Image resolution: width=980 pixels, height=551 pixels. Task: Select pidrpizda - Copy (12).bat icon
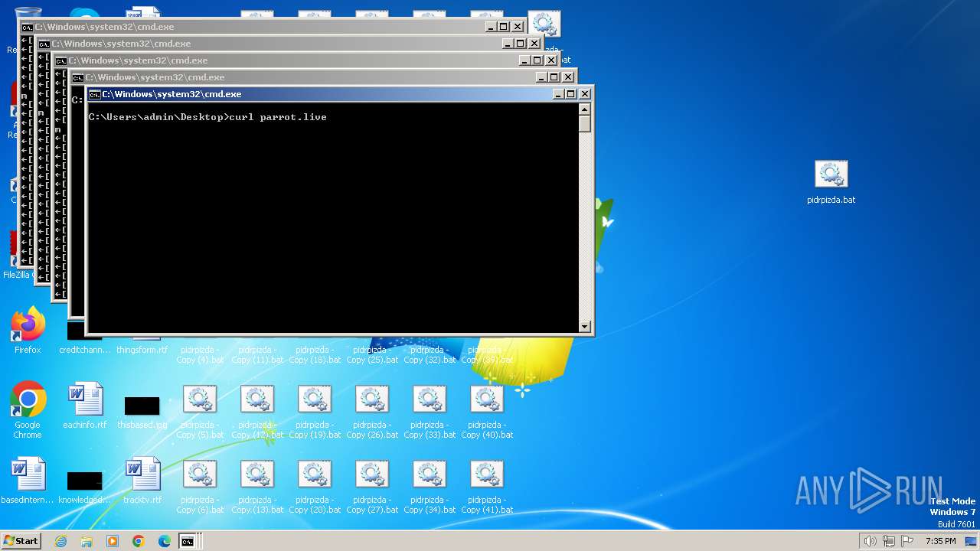(x=257, y=412)
